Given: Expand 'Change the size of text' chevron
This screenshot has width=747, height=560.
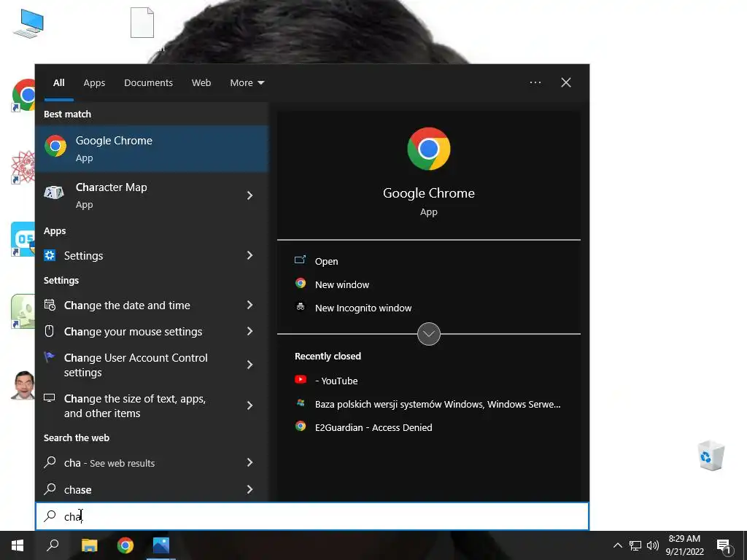Looking at the screenshot, I should pos(249,405).
